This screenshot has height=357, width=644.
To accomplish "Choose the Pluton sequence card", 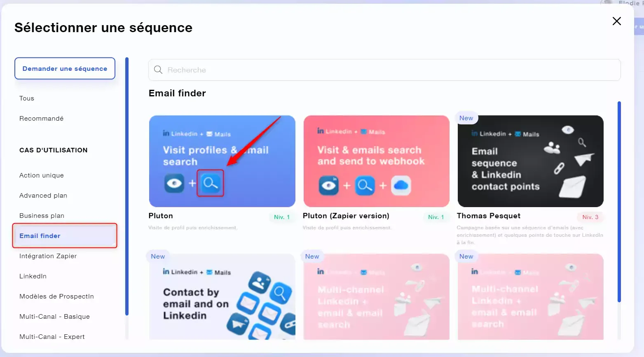I will coord(222,161).
